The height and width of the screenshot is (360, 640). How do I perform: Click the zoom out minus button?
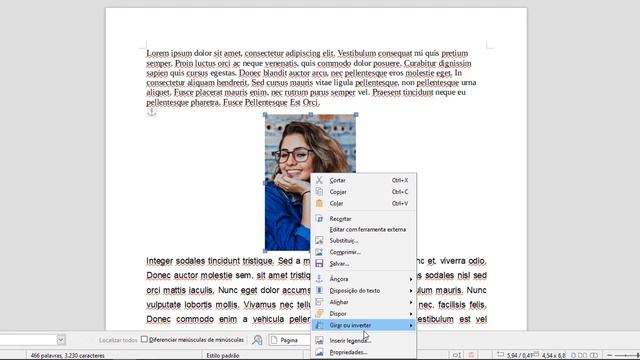point(609,356)
